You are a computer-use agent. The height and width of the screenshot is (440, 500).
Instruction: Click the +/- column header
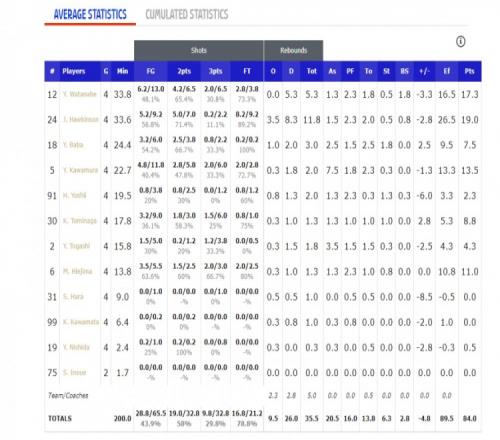[424, 71]
